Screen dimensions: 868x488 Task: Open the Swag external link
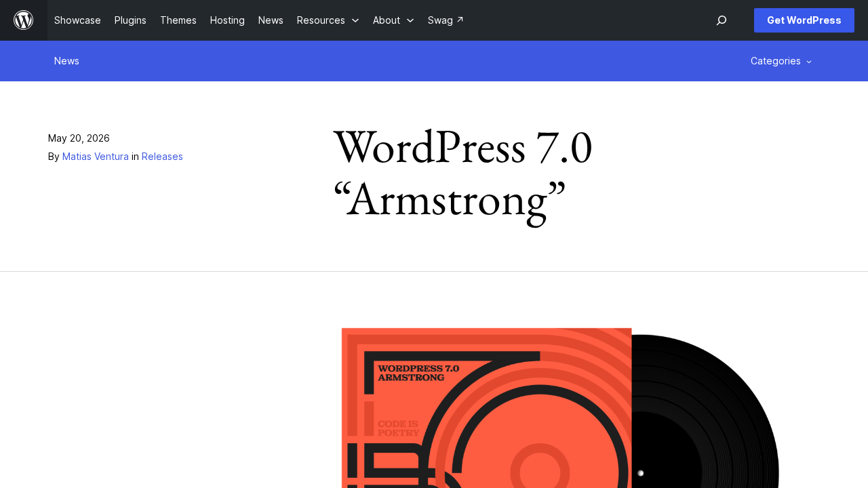click(446, 20)
